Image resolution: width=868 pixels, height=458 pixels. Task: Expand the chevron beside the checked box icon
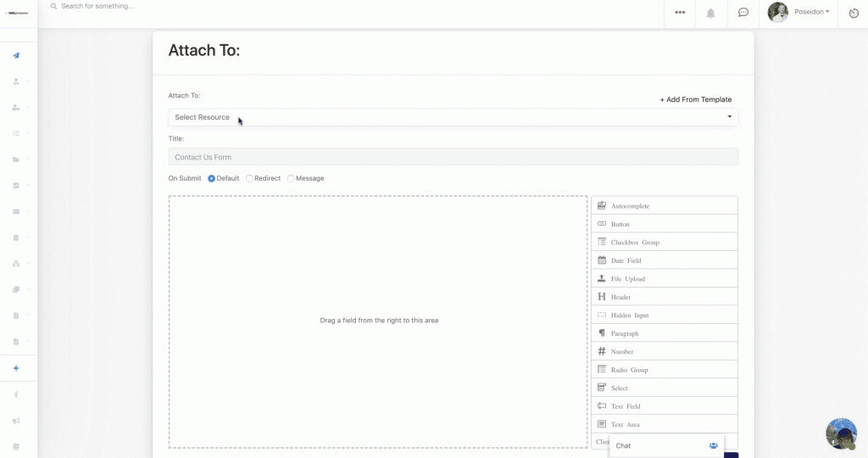pyautogui.click(x=29, y=186)
